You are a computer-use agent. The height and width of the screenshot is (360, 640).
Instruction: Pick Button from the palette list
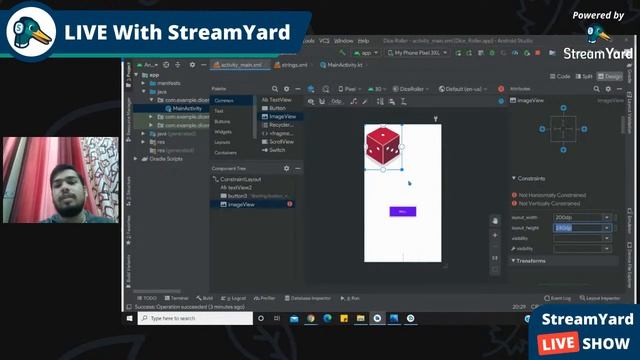pos(273,108)
